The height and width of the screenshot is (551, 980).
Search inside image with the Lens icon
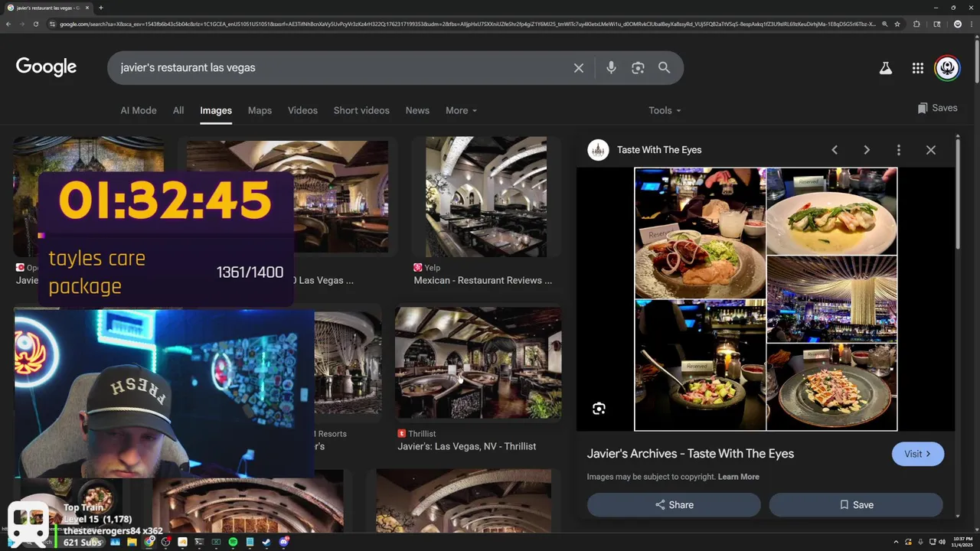click(599, 409)
